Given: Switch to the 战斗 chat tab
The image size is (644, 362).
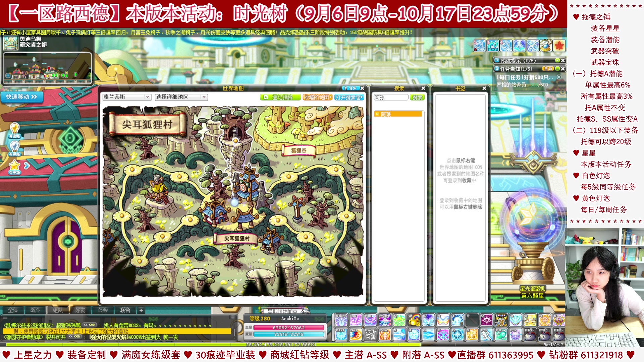Looking at the screenshot, I should point(35,310).
